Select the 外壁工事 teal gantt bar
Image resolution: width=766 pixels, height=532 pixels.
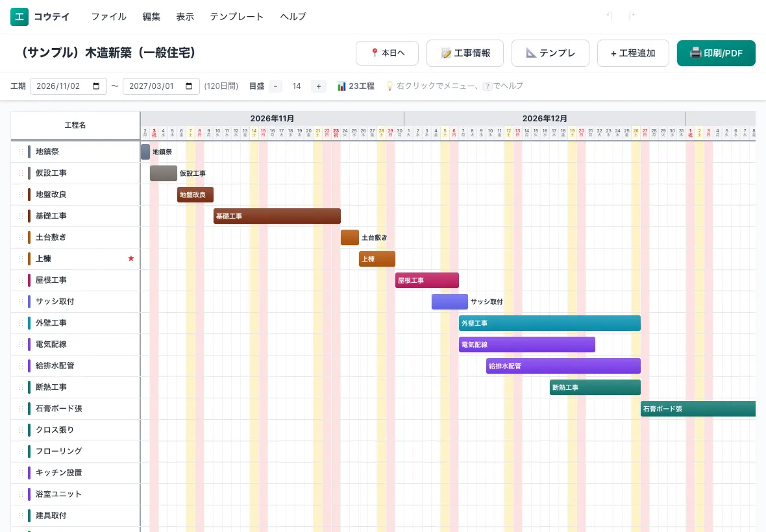click(550, 324)
